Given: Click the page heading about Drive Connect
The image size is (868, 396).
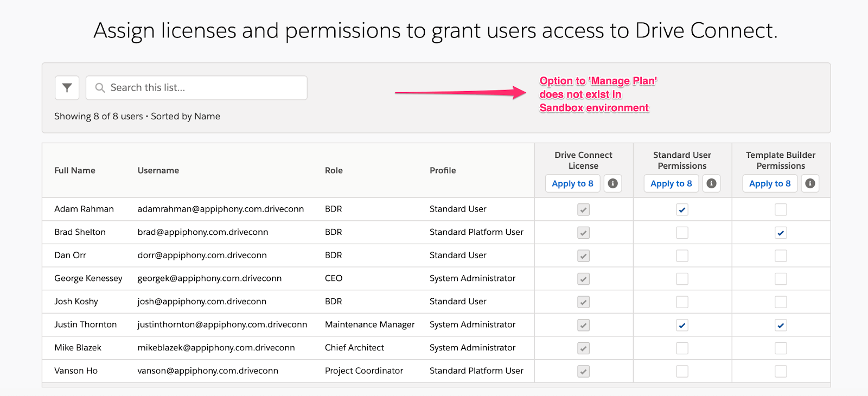Looking at the screenshot, I should 436,31.
